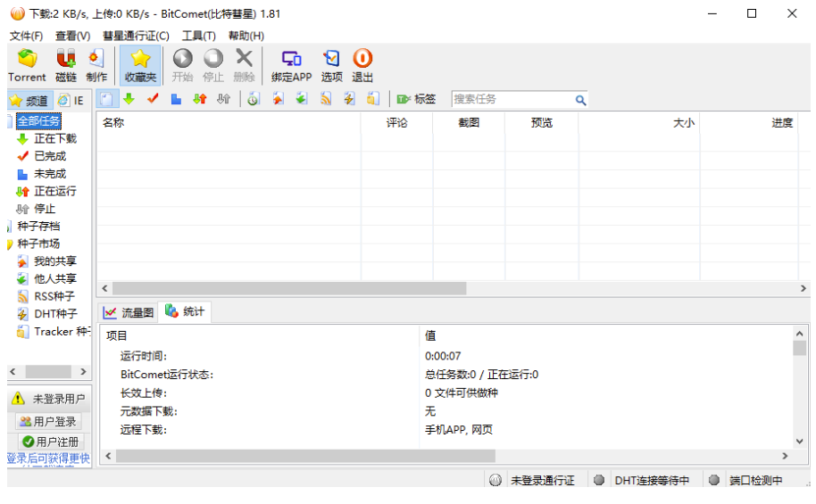The height and width of the screenshot is (504, 816).
Task: Open the 选项 options icon
Action: [x=331, y=65]
